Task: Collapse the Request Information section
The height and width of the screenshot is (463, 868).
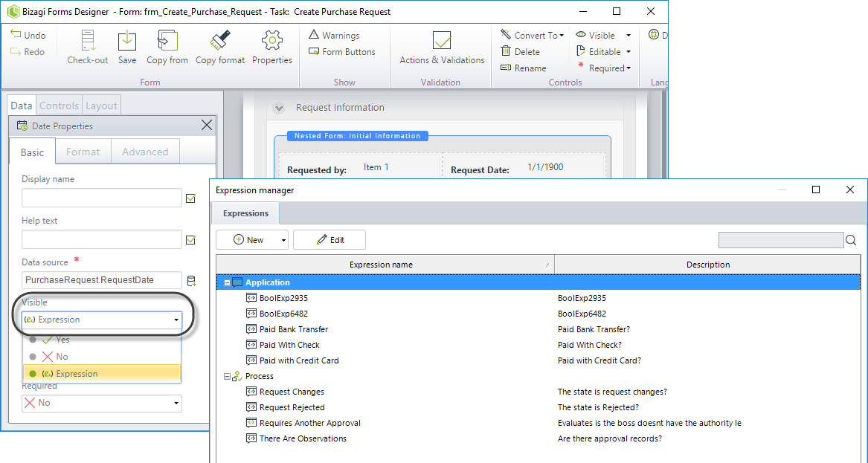Action: [278, 108]
